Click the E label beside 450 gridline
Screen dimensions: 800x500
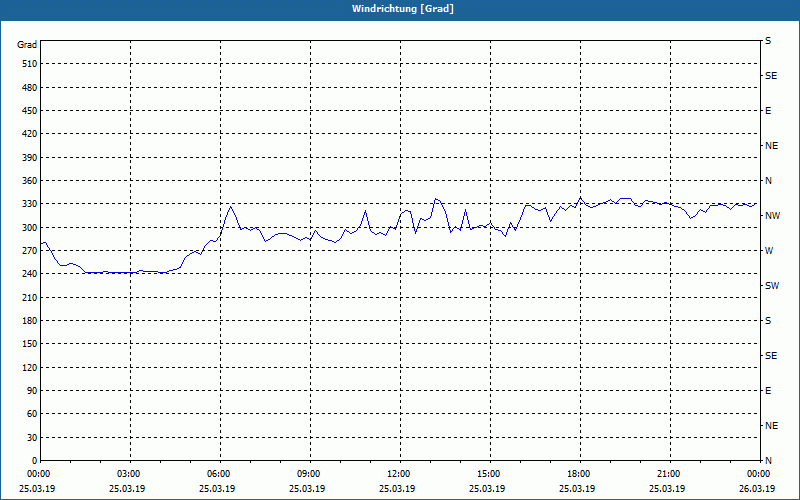point(768,111)
